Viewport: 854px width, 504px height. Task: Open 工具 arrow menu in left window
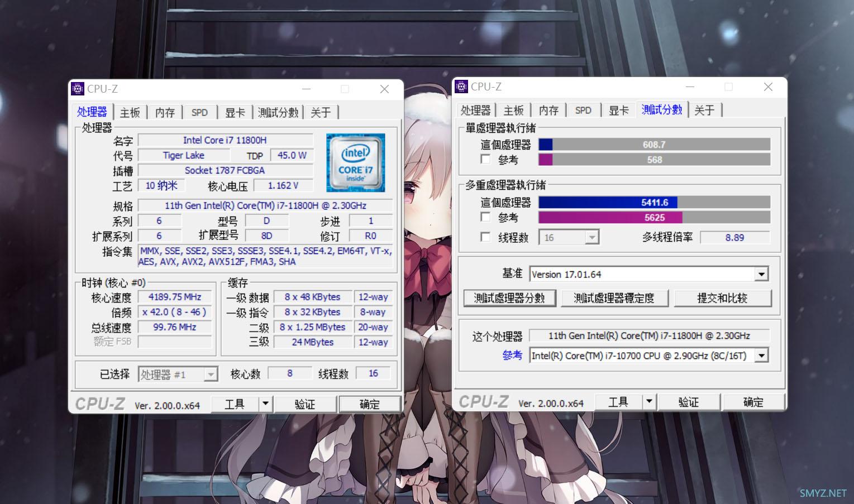pyautogui.click(x=266, y=404)
